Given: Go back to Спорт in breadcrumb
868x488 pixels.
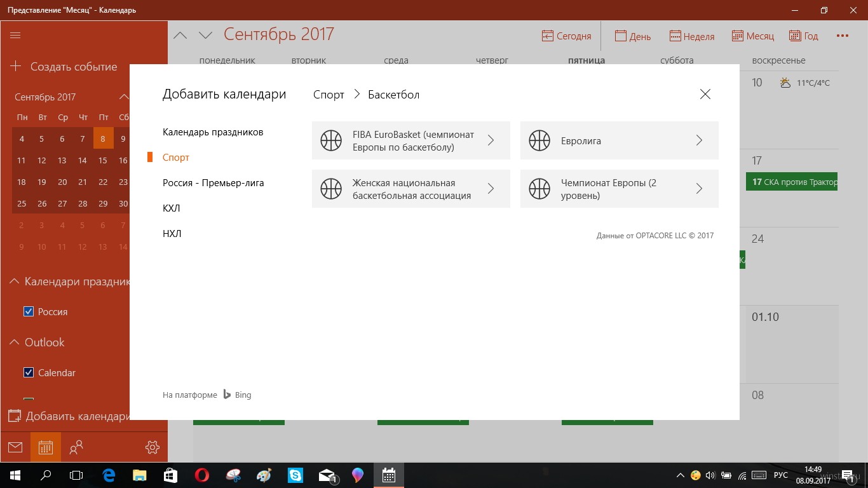Looking at the screenshot, I should [329, 95].
